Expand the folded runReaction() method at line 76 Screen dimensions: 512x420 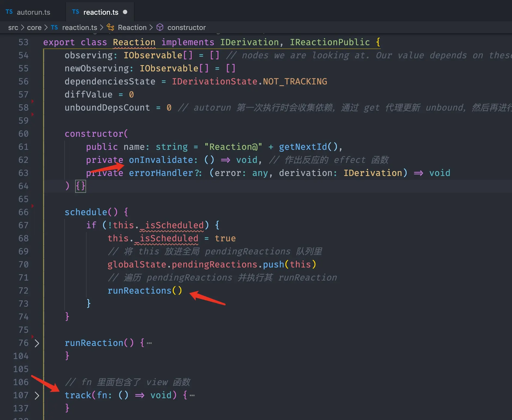(x=37, y=343)
